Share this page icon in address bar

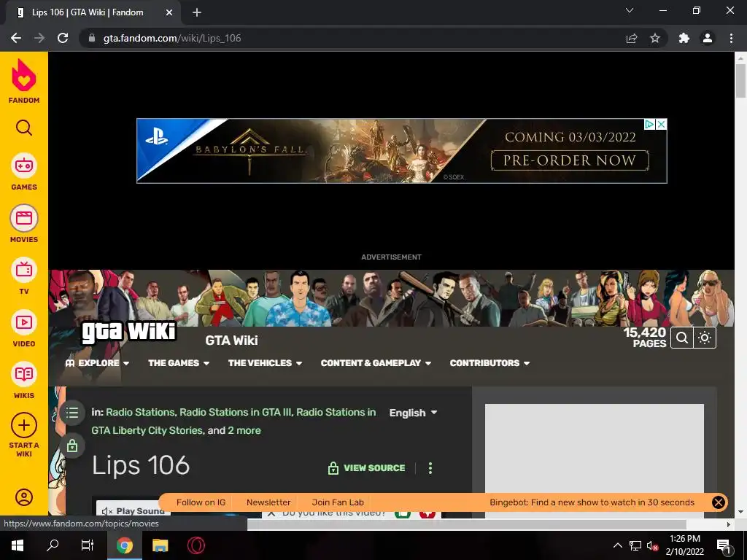(x=632, y=38)
